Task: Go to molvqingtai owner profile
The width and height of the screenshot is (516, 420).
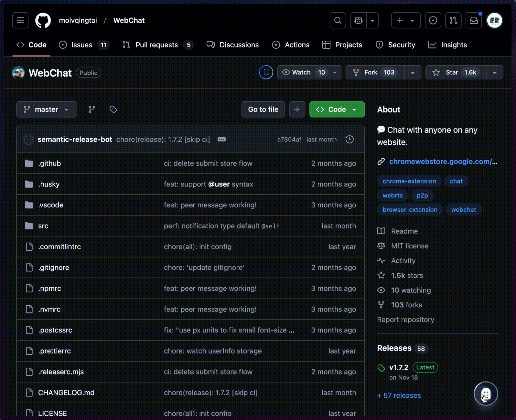Action: (x=78, y=20)
